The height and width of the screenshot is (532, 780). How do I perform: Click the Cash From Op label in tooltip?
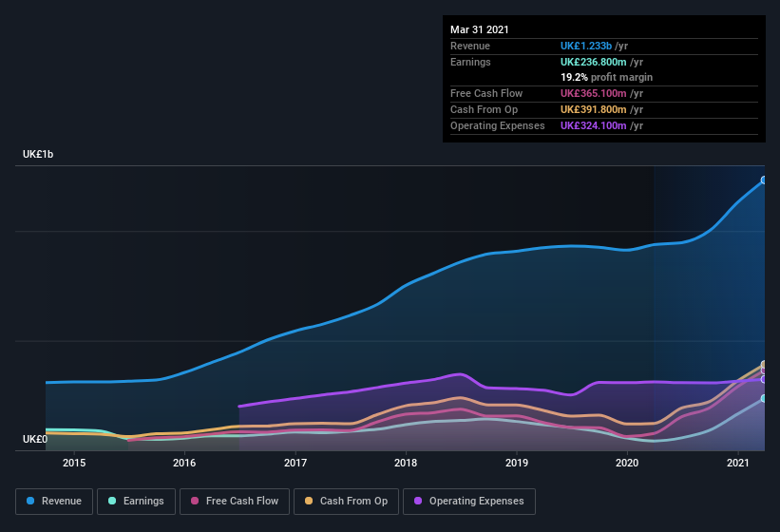484,109
